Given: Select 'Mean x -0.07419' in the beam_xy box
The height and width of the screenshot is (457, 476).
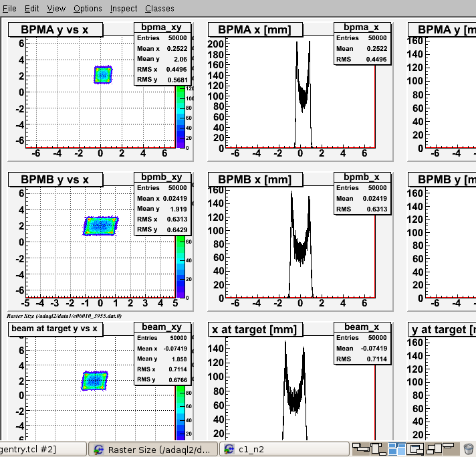Looking at the screenshot, I should click(x=162, y=349).
